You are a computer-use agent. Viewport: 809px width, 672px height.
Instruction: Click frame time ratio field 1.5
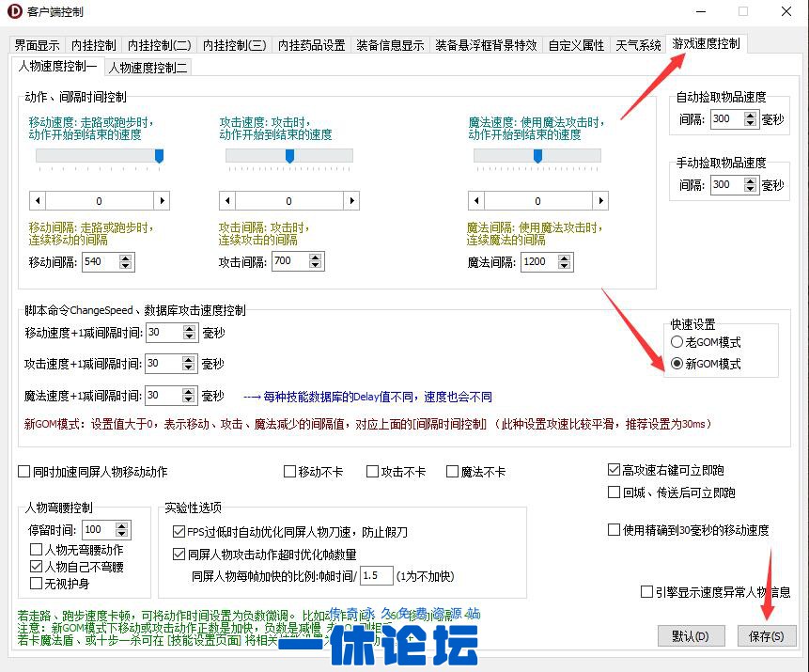coord(377,575)
